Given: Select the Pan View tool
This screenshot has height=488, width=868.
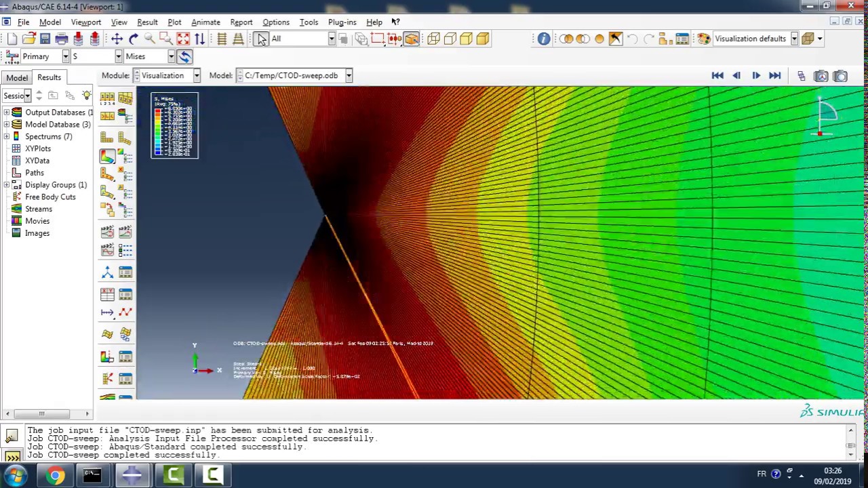Looking at the screenshot, I should [x=117, y=39].
